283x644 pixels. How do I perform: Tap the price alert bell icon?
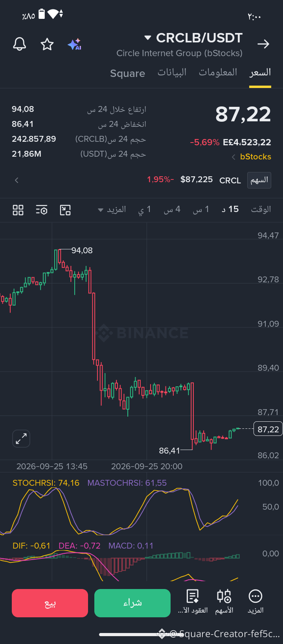pyautogui.click(x=20, y=44)
